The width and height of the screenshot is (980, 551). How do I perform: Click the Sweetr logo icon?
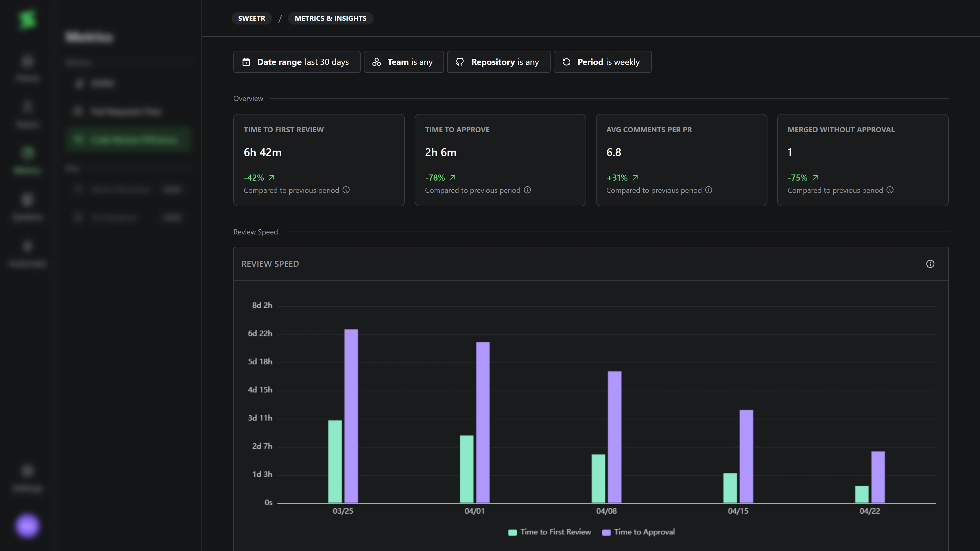point(27,19)
